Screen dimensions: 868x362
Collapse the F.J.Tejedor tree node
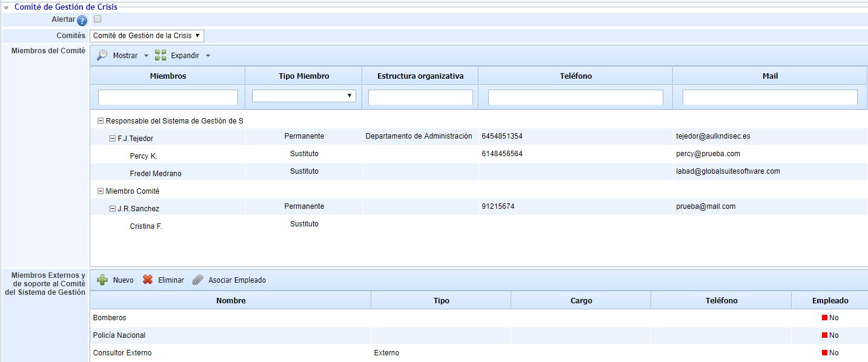(x=113, y=139)
